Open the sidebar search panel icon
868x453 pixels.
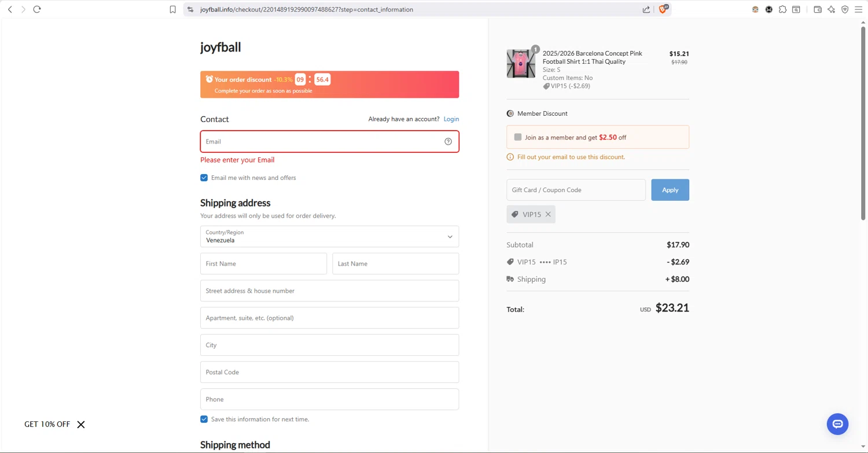tap(796, 9)
